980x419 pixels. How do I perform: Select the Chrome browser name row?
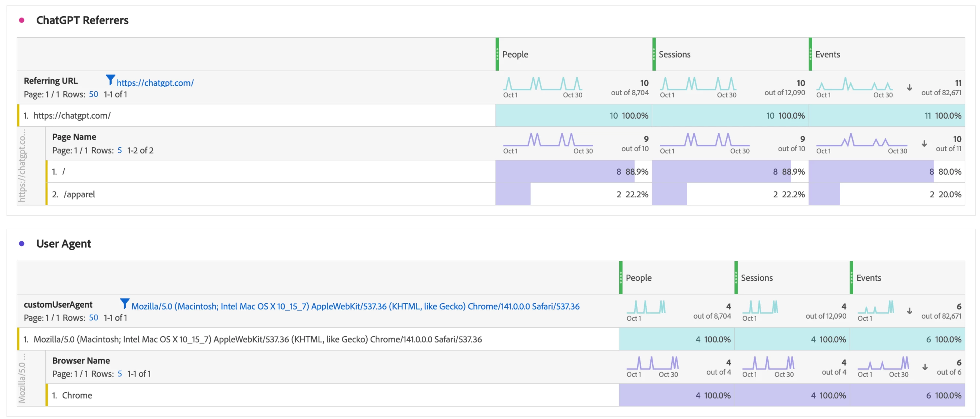(77, 395)
